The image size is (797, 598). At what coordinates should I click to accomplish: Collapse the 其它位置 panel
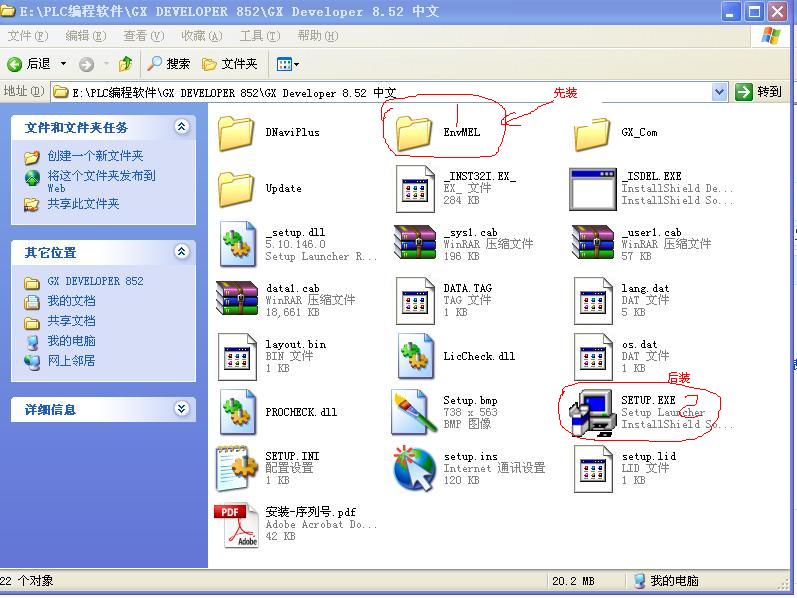click(x=181, y=252)
